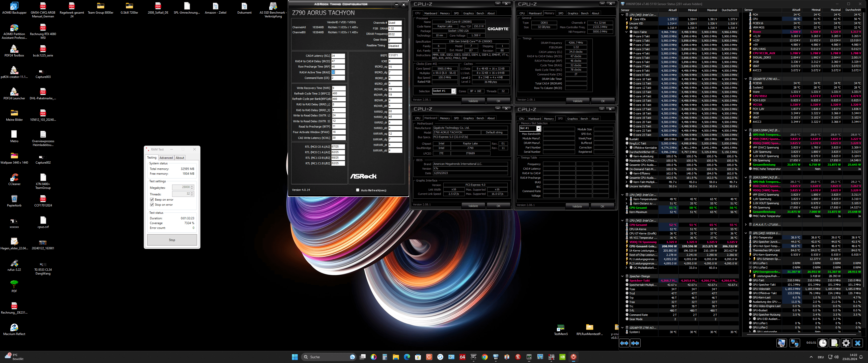
Task: Collapse the Kern-Takte group in HWiNFO
Action: click(627, 32)
